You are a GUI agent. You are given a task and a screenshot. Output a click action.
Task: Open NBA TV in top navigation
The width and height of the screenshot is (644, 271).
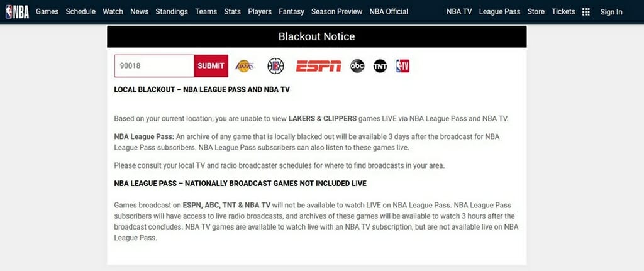coord(459,12)
